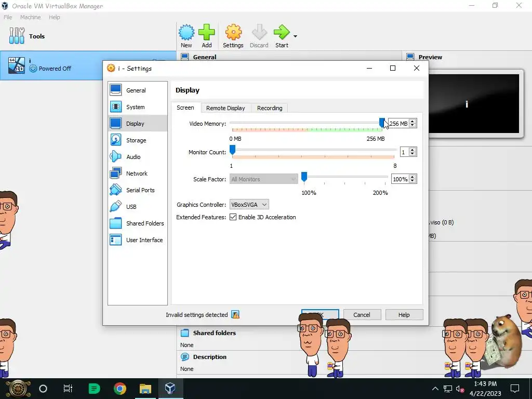Open the File menu
The height and width of the screenshot is (399, 532).
click(x=8, y=17)
